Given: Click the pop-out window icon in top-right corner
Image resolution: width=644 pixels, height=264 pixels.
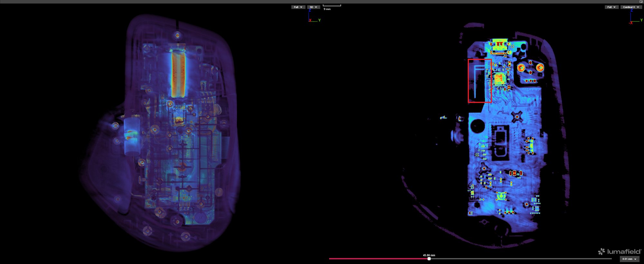Looking at the screenshot, I should 641,2.
